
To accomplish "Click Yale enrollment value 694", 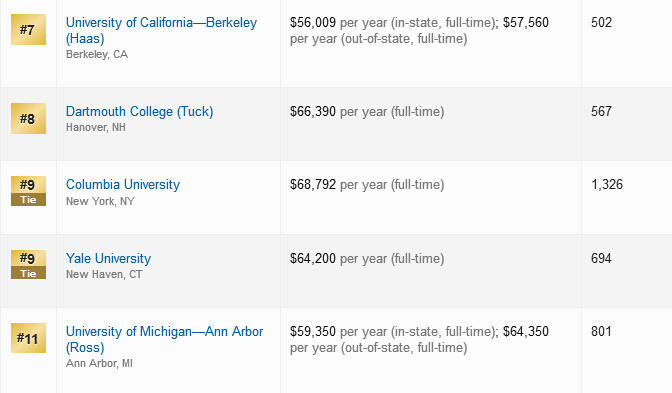I will coord(601,258).
